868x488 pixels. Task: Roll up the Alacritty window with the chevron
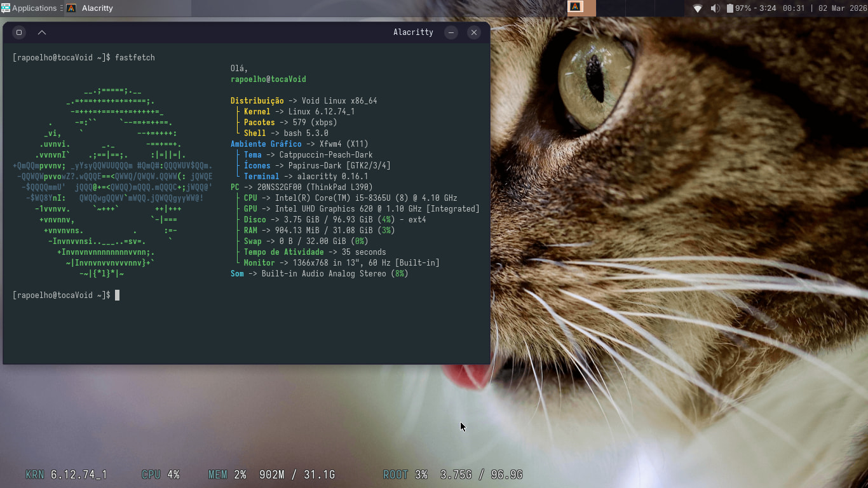coord(42,32)
